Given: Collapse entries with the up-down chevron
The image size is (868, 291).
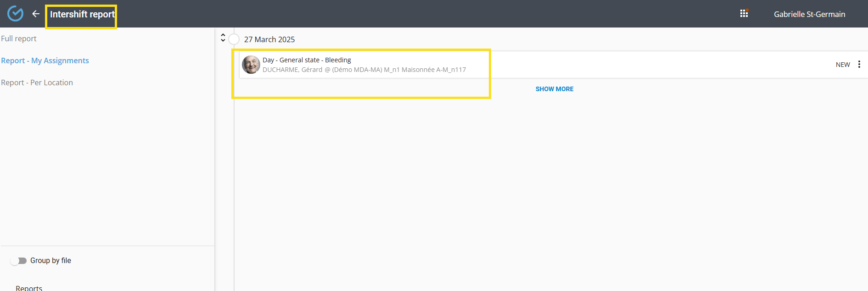Looking at the screenshot, I should (223, 38).
